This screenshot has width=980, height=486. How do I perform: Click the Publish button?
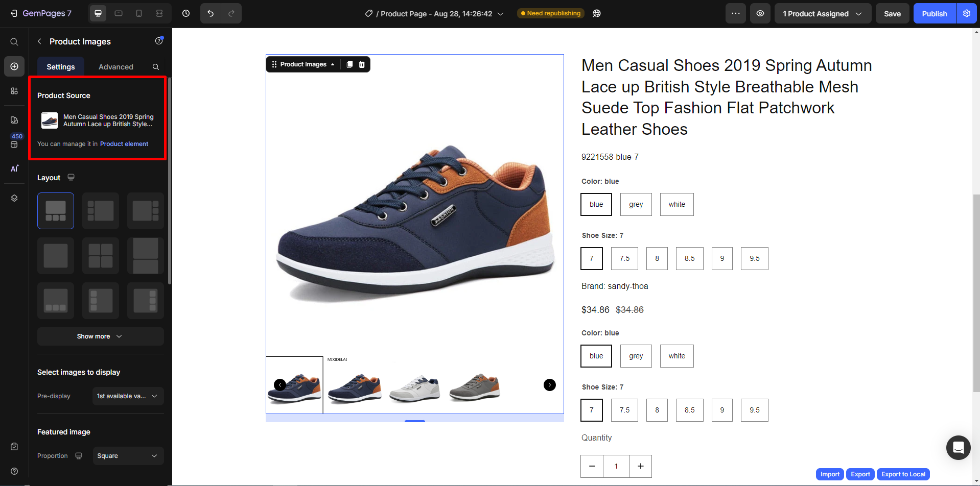[934, 14]
